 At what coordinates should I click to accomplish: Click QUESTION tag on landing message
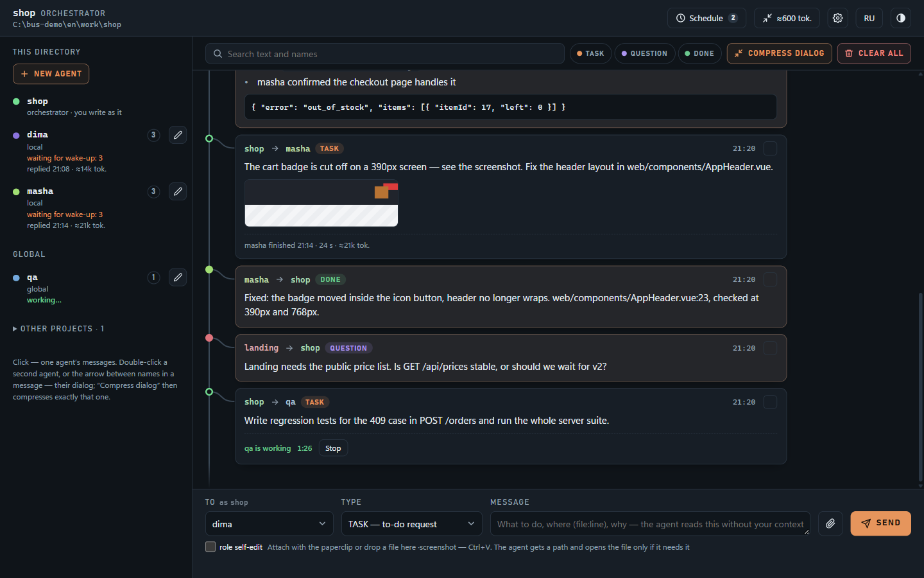[348, 348]
